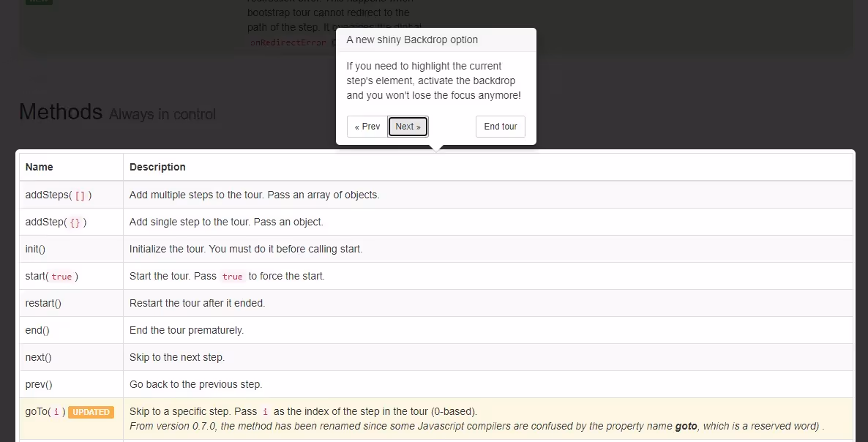
Task: Select the end() method name cell
Action: pos(72,330)
